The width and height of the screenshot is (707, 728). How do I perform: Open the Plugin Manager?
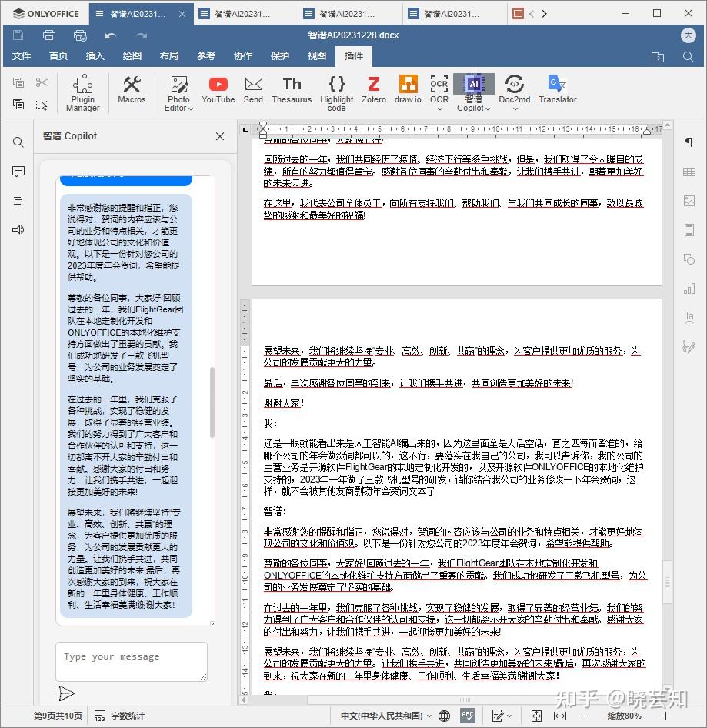tap(82, 93)
